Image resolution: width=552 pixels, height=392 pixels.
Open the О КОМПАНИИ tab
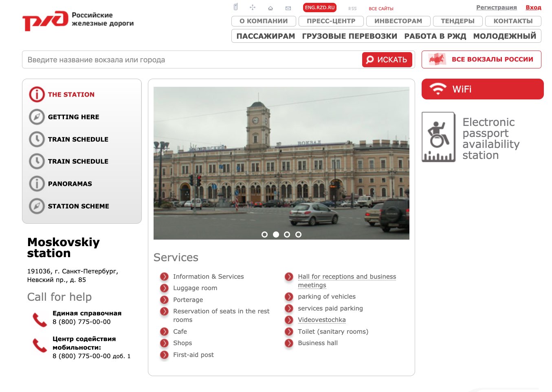click(264, 21)
